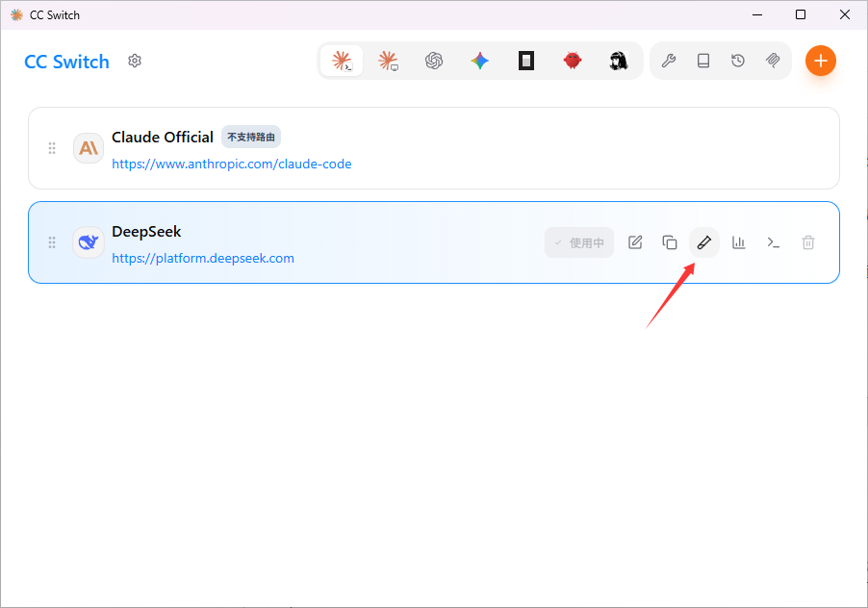
Task: Open terminal for DeepSeek provider
Action: [x=774, y=242]
